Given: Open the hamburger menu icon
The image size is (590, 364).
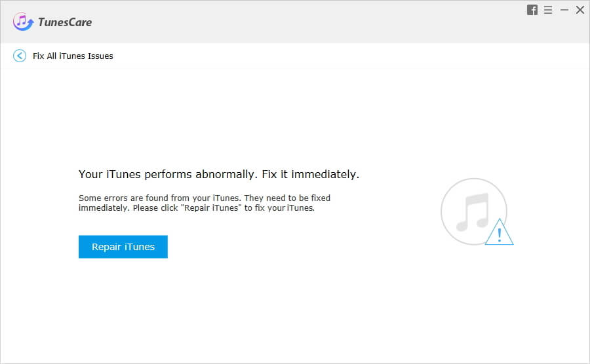Looking at the screenshot, I should (548, 10).
